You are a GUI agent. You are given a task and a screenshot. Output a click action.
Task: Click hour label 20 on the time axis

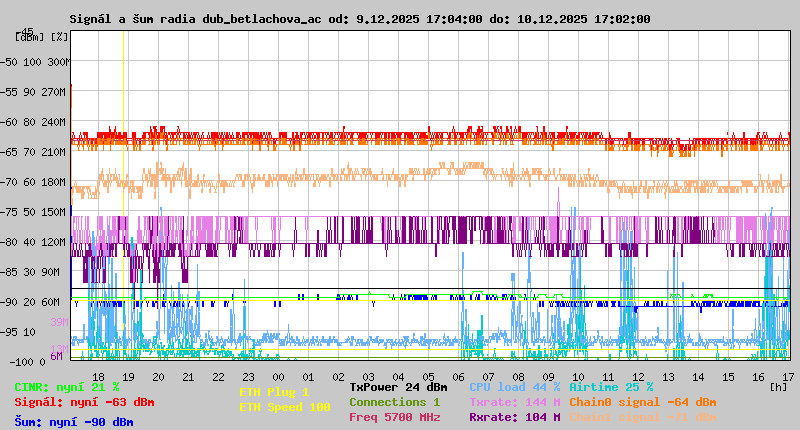(159, 377)
